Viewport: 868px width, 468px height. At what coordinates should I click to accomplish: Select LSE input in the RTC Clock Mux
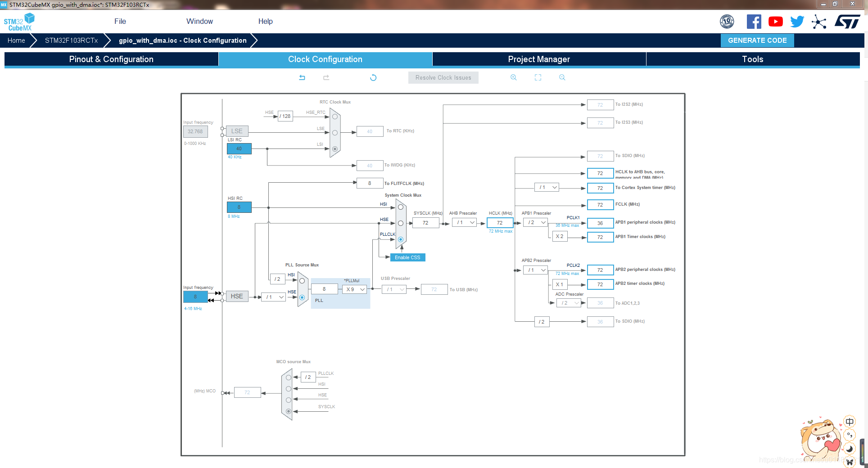[335, 132]
